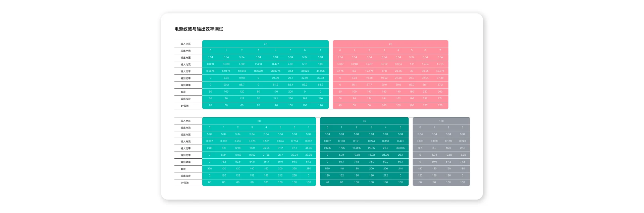This screenshot has height=213, width=644.
Task: Click the DC value 520 cell
Action: tap(327, 169)
